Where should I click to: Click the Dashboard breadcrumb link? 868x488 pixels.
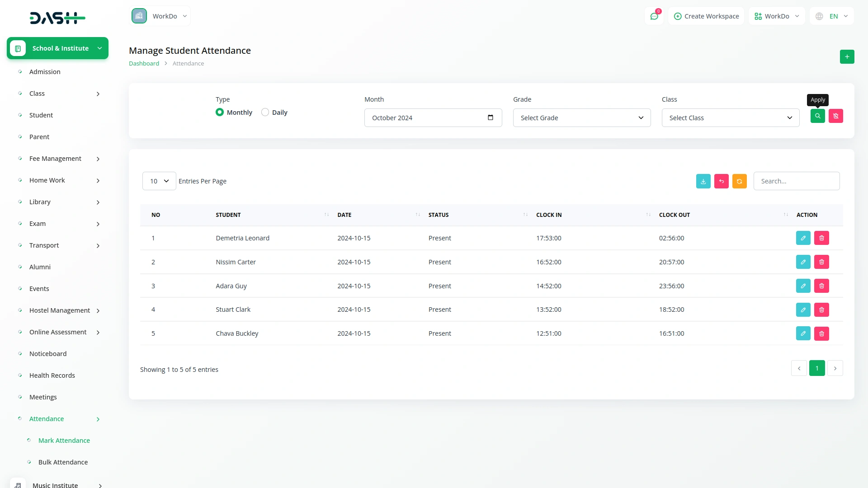[x=144, y=64]
